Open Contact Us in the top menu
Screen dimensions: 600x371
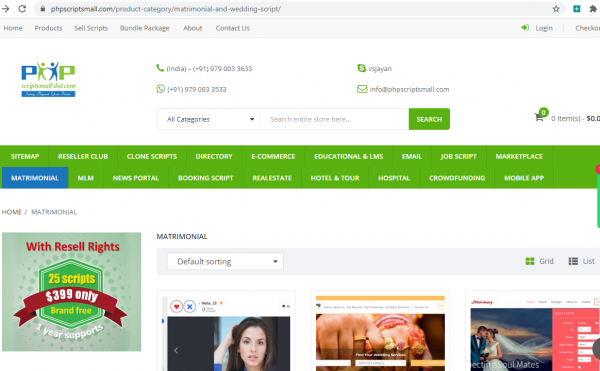click(x=233, y=28)
